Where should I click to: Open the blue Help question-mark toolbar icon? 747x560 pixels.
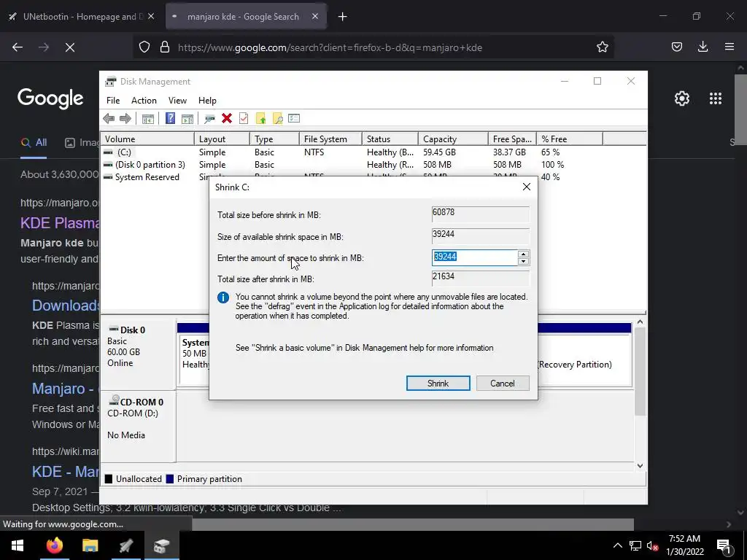point(170,119)
